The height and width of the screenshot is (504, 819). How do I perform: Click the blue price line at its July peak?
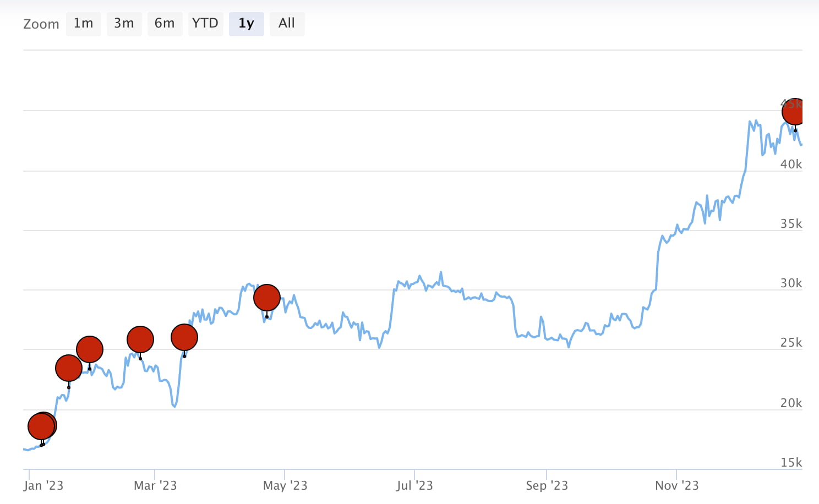tap(440, 272)
